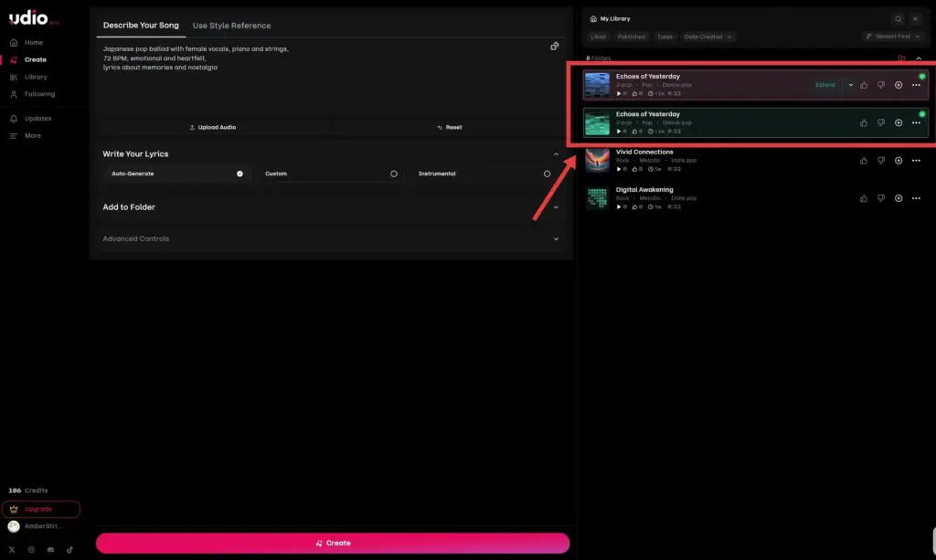
Task: Like the green-cover Echoes of Yesterday track
Action: click(864, 122)
